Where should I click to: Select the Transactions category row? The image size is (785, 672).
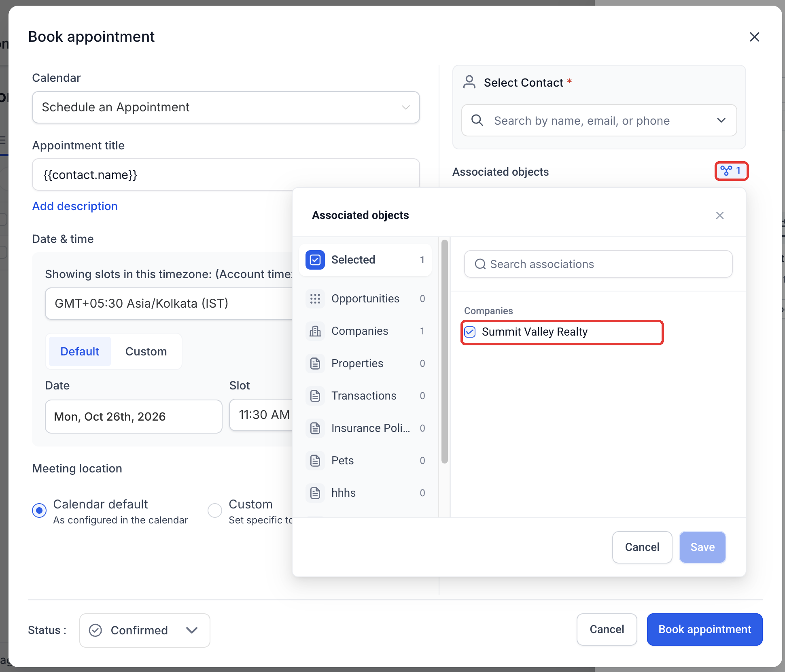[x=365, y=396]
